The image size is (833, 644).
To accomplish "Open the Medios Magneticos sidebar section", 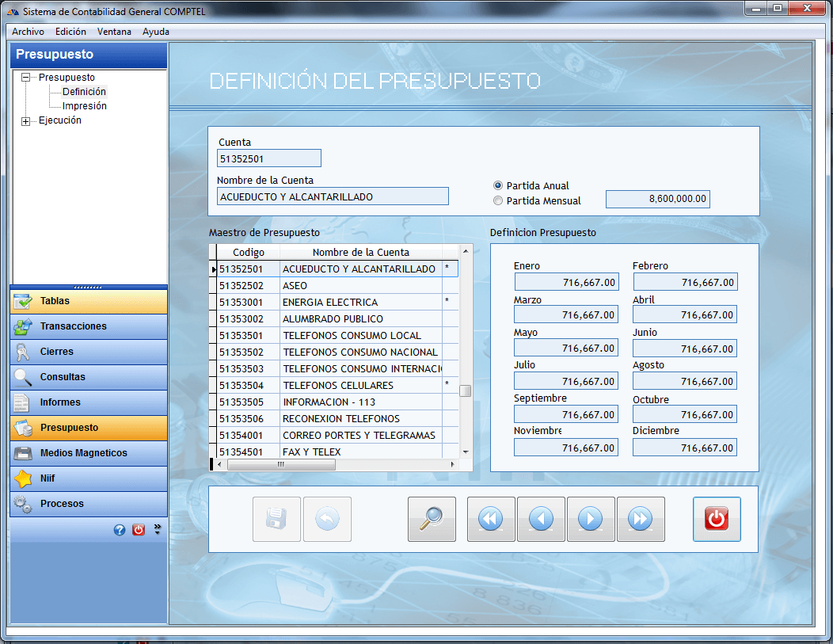I will tap(89, 453).
